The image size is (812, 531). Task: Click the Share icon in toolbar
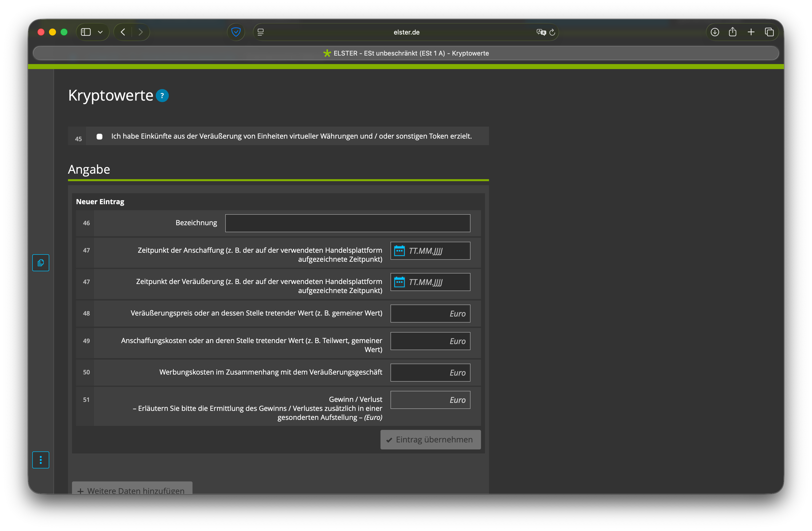[x=732, y=32]
